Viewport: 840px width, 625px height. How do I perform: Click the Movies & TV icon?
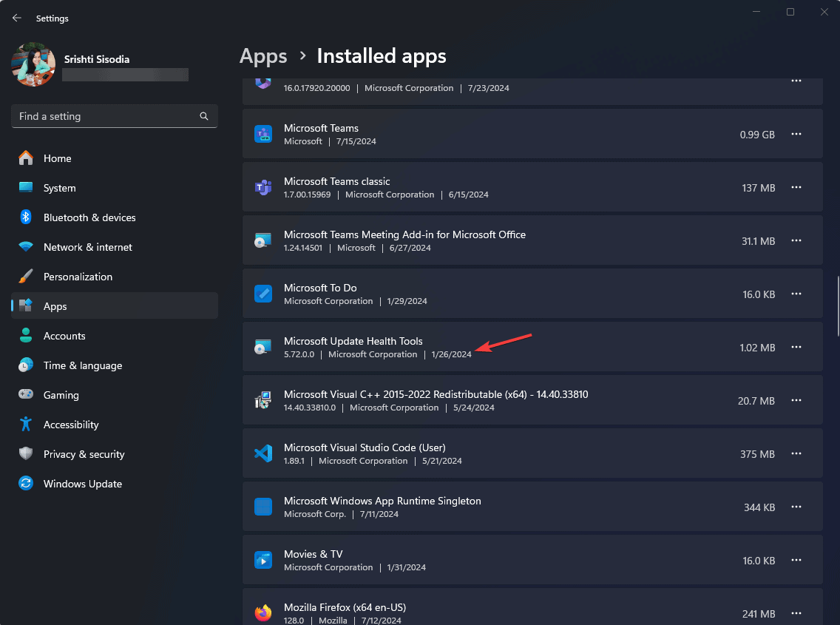[x=263, y=560]
